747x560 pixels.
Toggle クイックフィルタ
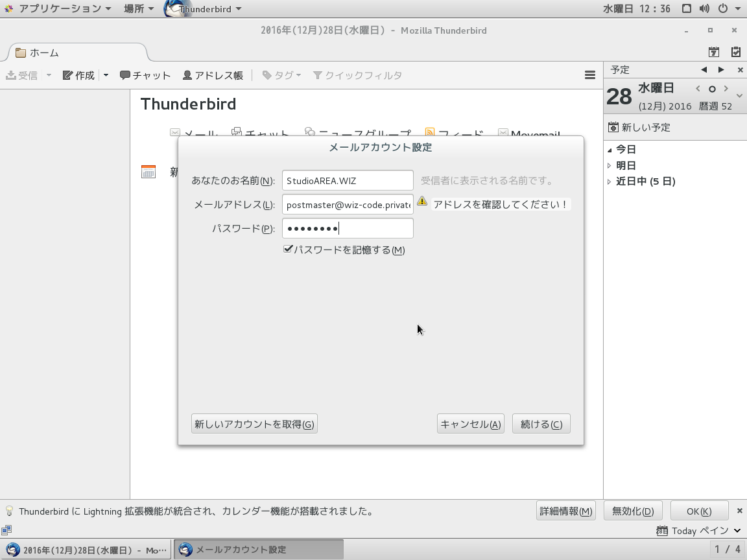357,75
